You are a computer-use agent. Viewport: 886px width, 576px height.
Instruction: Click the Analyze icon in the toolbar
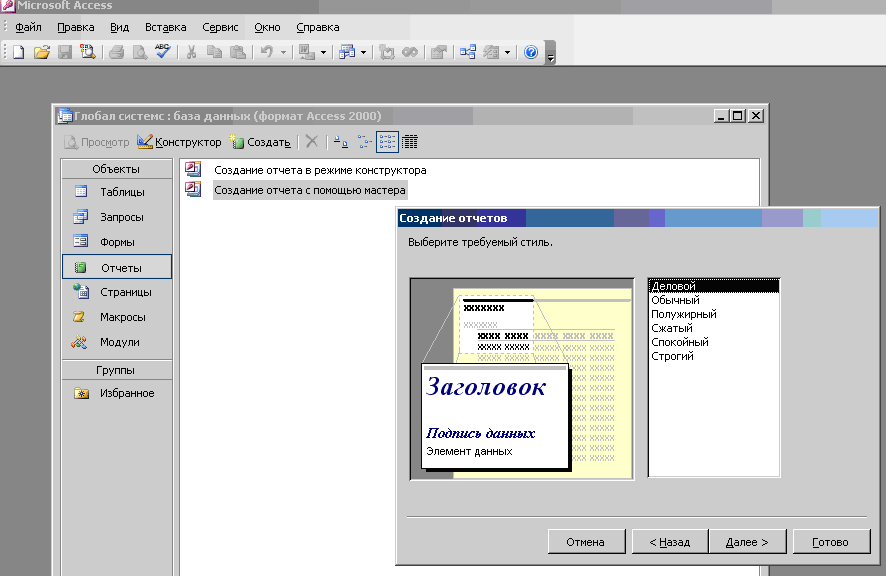click(347, 53)
